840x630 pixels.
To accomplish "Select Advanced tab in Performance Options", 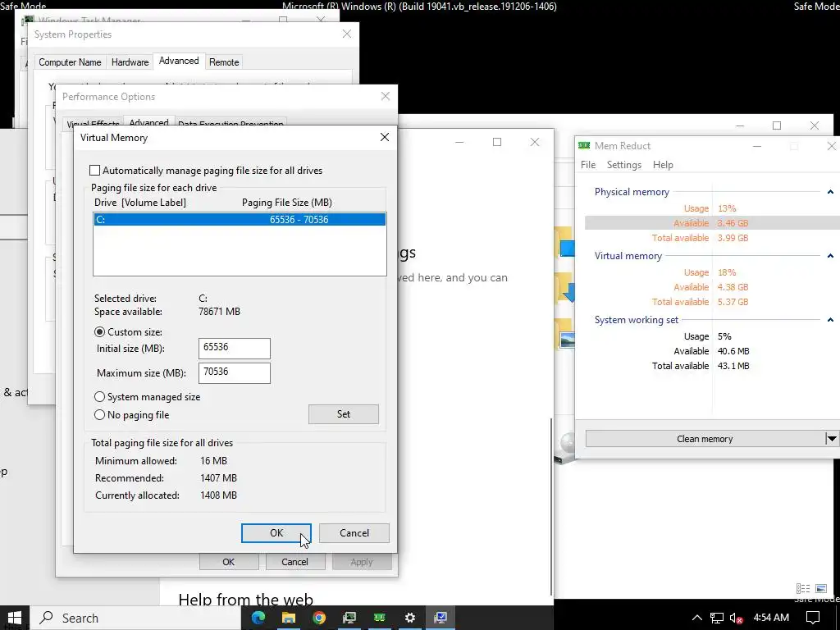I will 149,122.
